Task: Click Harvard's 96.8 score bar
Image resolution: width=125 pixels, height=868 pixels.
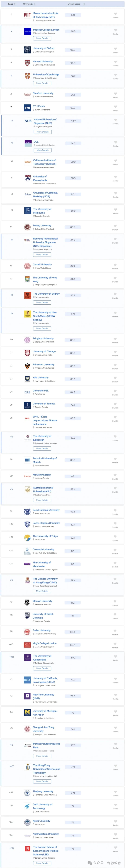Action: [73, 63]
